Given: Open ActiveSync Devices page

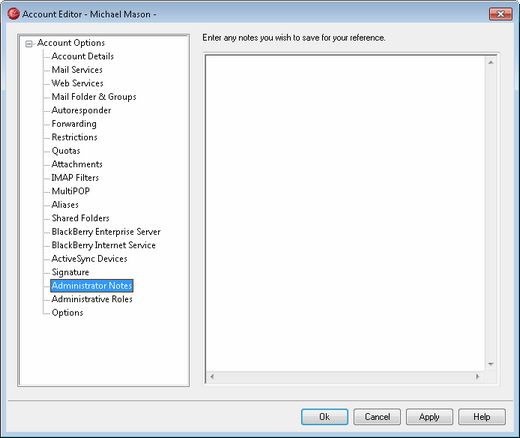Looking at the screenshot, I should click(89, 259).
